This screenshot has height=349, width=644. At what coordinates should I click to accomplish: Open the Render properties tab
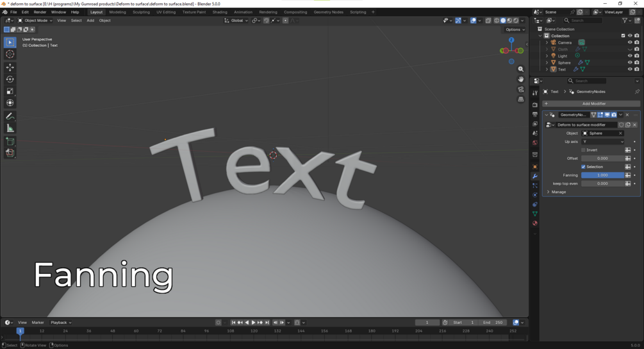coord(535,105)
